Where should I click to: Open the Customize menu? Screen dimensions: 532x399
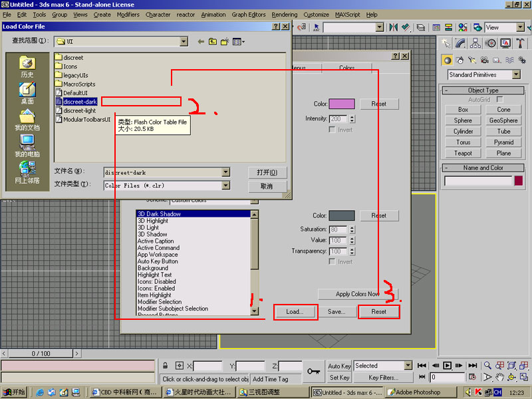click(316, 15)
